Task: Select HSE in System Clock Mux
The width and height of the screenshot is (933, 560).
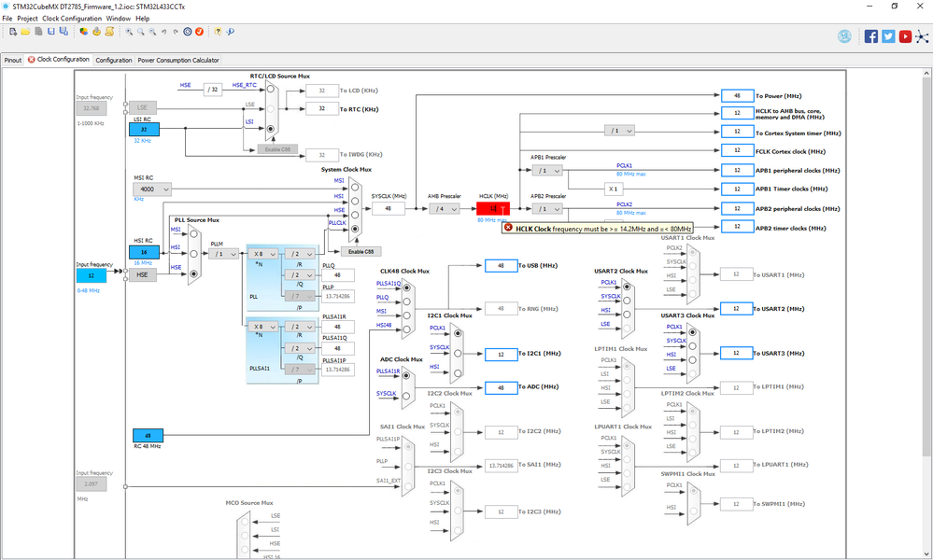Action: click(355, 215)
